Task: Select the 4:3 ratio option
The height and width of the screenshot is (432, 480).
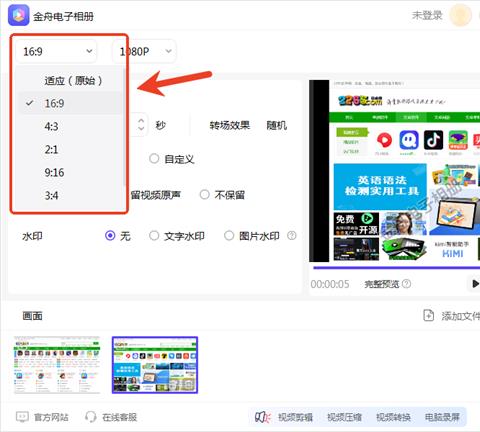Action: pyautogui.click(x=51, y=126)
